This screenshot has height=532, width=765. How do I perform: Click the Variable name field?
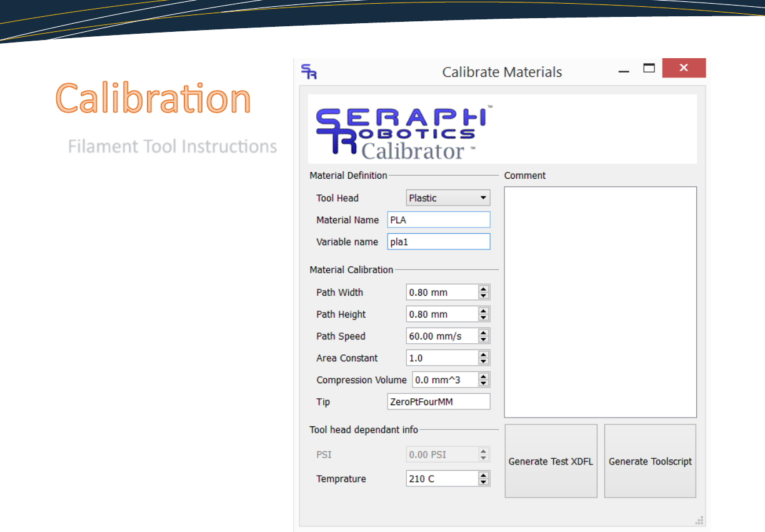(439, 242)
